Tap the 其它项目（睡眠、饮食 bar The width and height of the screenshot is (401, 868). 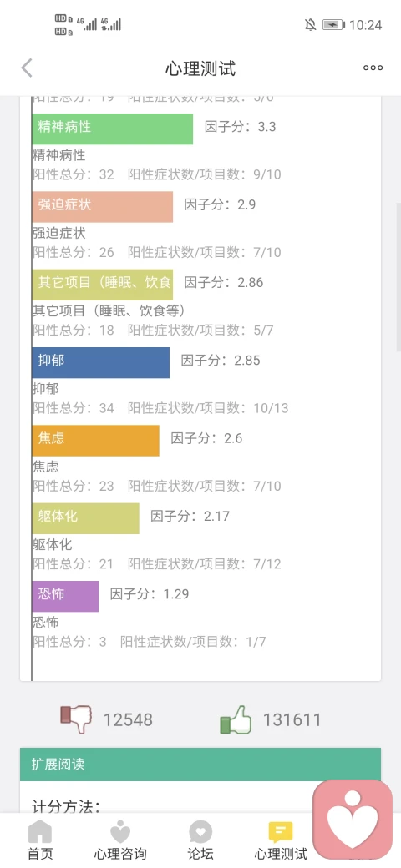tap(103, 285)
